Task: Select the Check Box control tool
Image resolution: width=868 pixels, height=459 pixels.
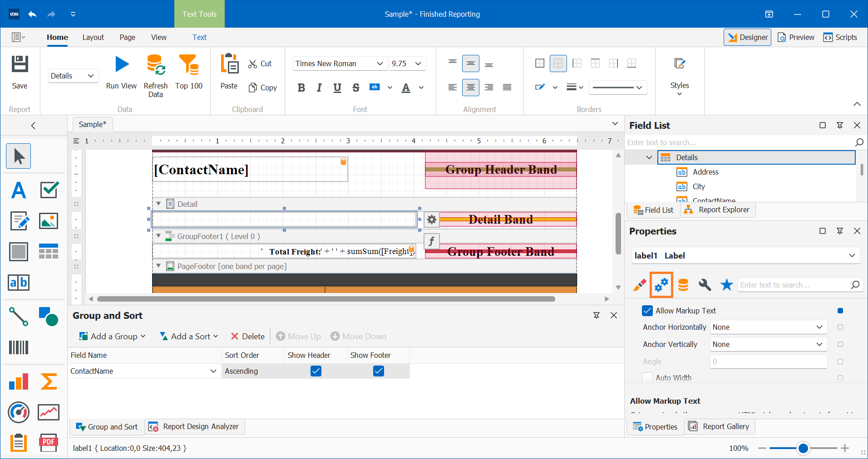Action: (49, 190)
